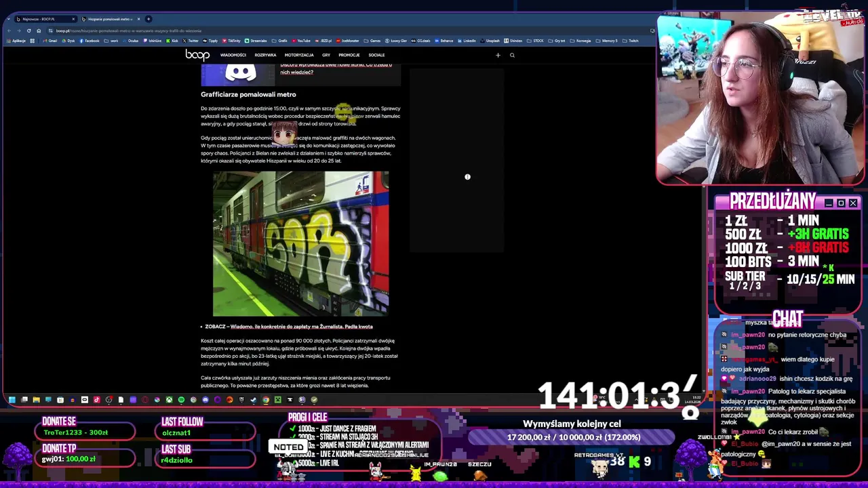
Task: Expand the 'STOCK' bookmarks folder
Action: [535, 41]
